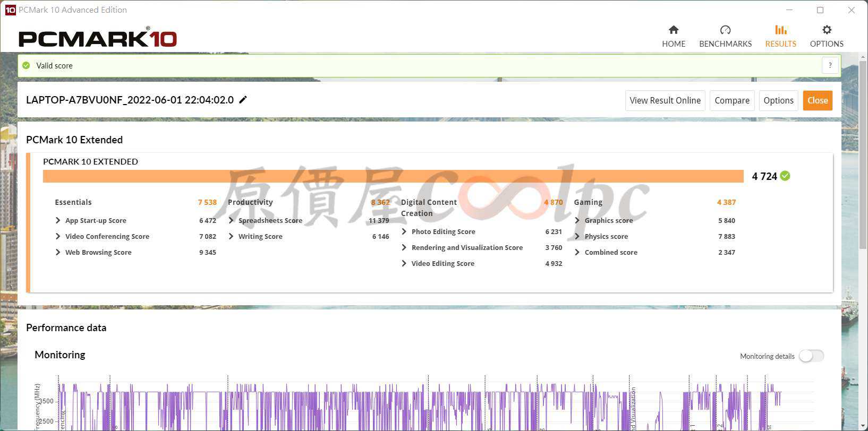Image resolution: width=868 pixels, height=431 pixels.
Task: Expand Physics score details
Action: point(577,236)
